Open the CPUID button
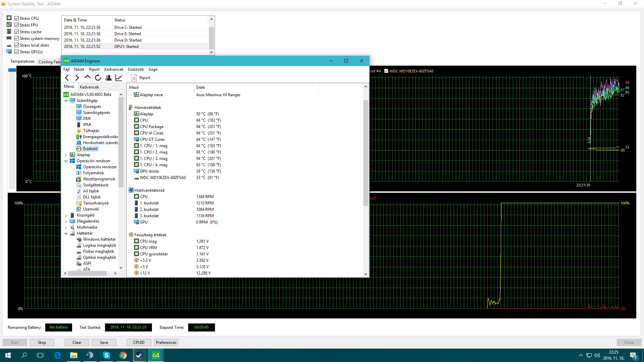 pyautogui.click(x=139, y=343)
